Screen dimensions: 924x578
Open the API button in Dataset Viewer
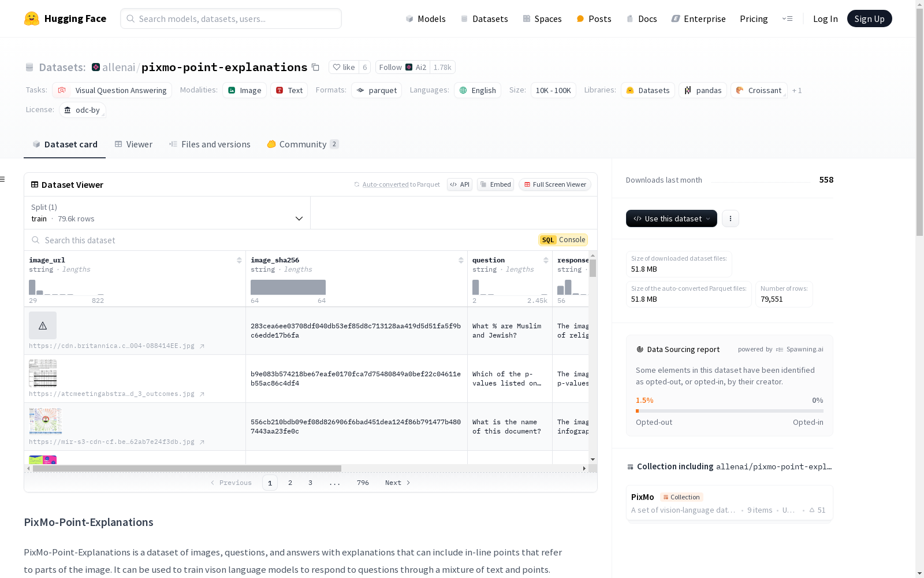pos(460,184)
